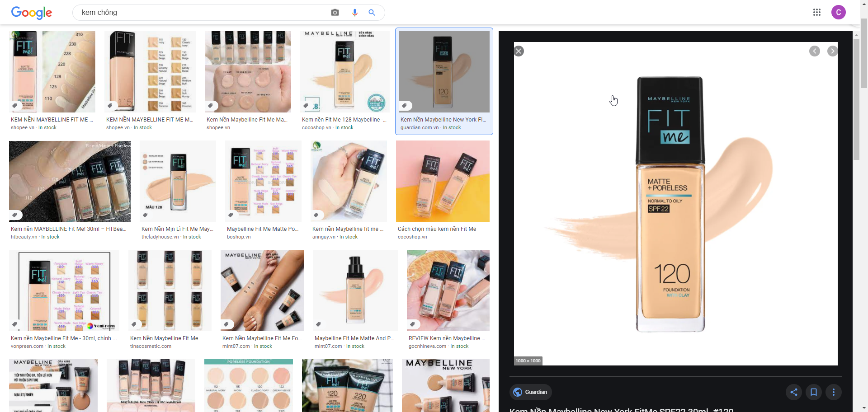Image resolution: width=868 pixels, height=412 pixels.
Task: Open mint07.com arm swatches image
Action: [262, 290]
